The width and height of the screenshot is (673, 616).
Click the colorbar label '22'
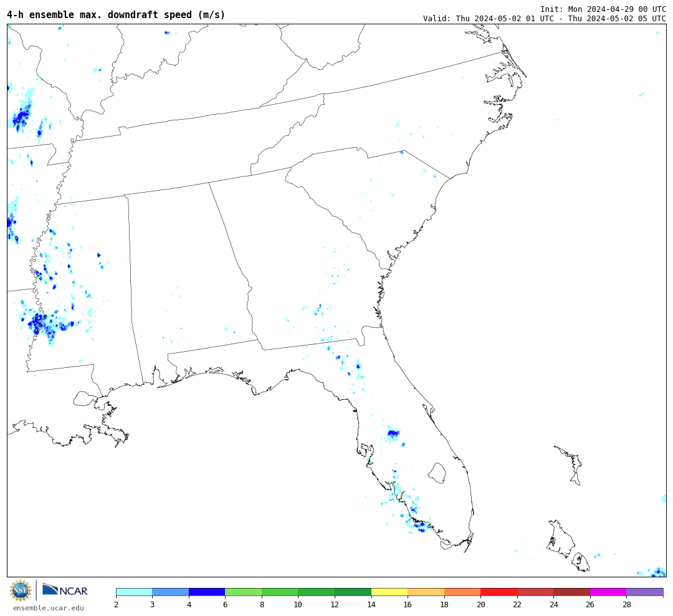point(517,605)
